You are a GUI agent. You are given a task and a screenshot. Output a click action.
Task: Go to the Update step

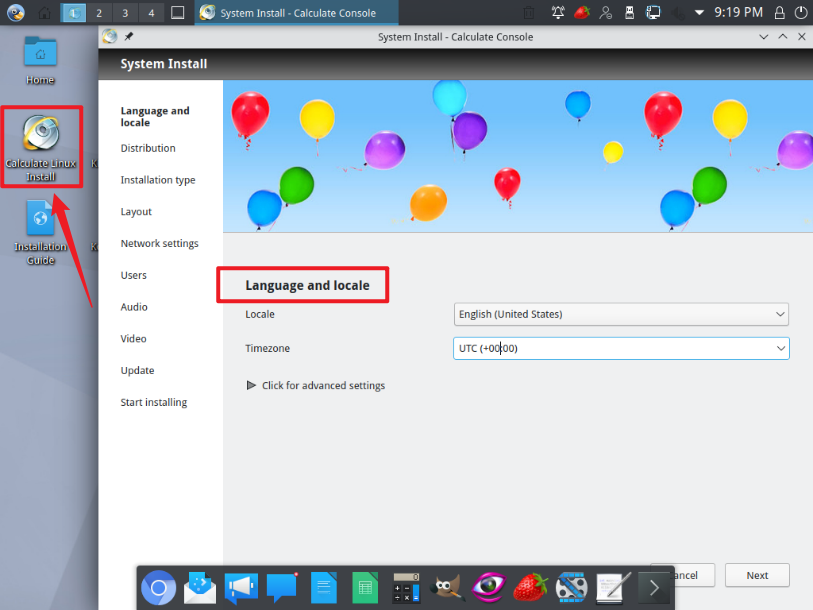137,370
